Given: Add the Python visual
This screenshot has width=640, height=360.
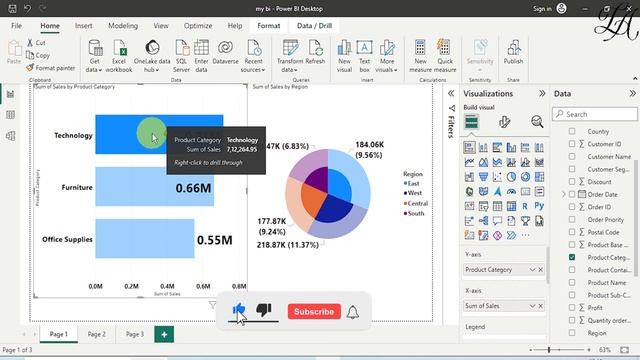Looking at the screenshot, I should point(539,206).
